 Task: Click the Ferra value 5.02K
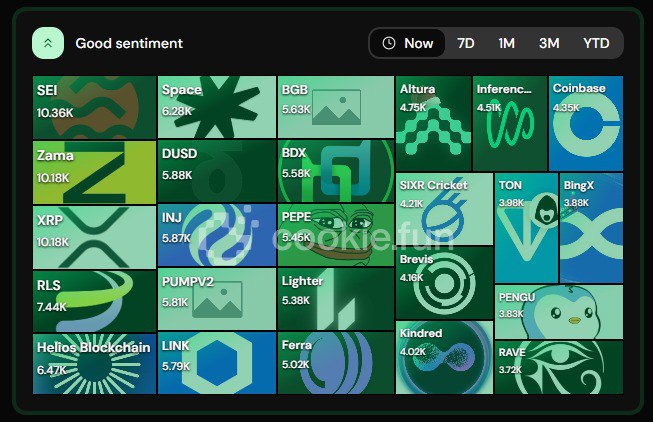pyautogui.click(x=296, y=365)
